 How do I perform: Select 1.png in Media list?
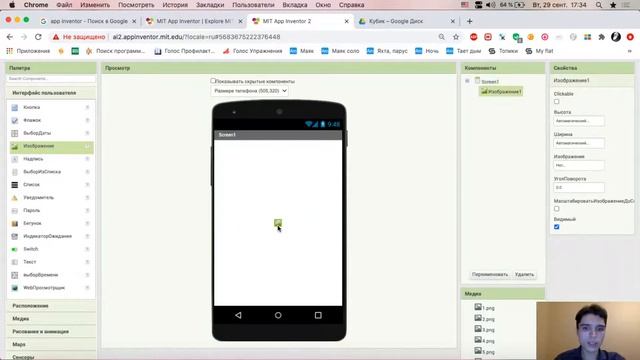(x=484, y=308)
